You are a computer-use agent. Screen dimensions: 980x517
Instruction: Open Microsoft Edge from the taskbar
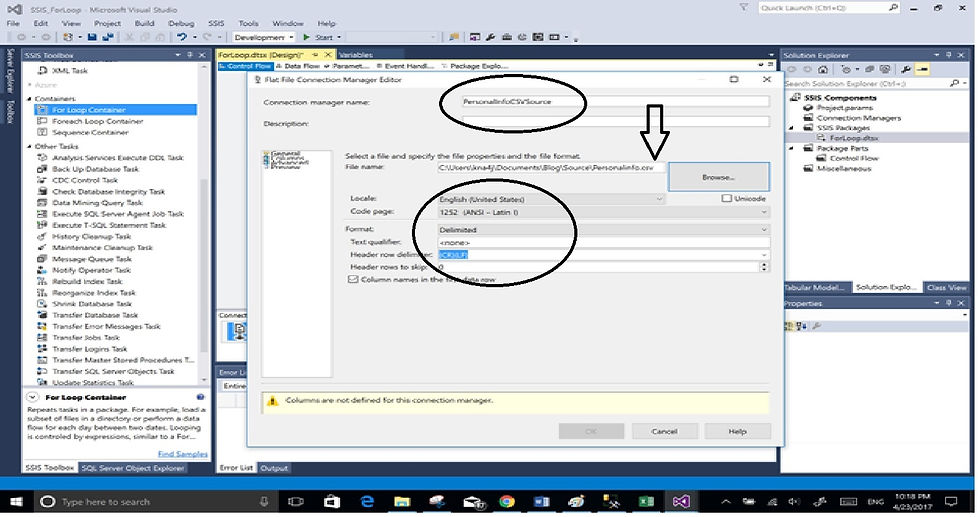368,501
